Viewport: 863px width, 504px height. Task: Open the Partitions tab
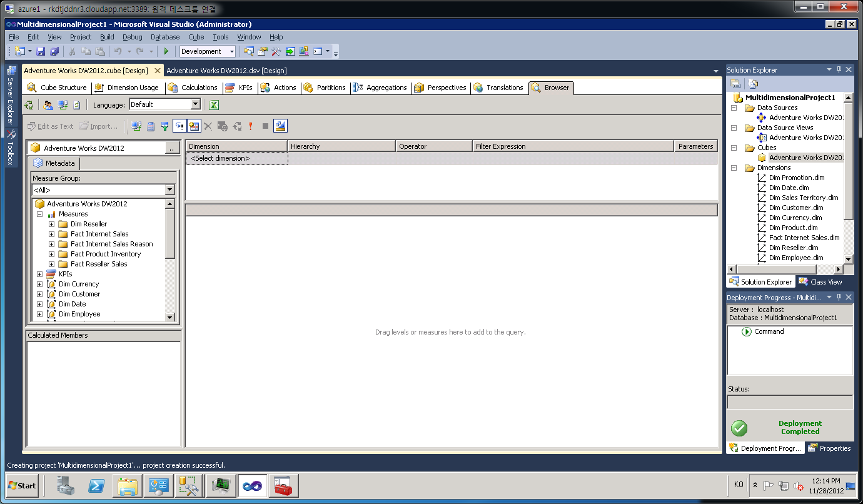point(325,88)
